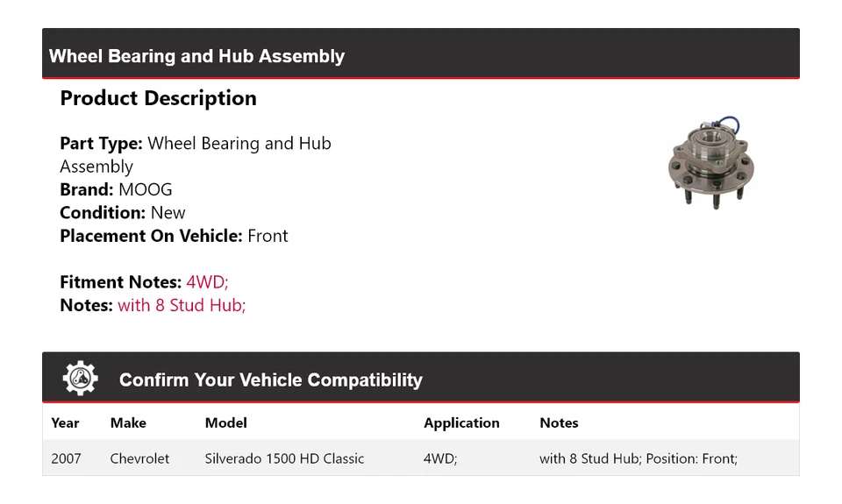Viewport: 842px width, 504px height.
Task: Select the 2007 year cell
Action: 66,458
